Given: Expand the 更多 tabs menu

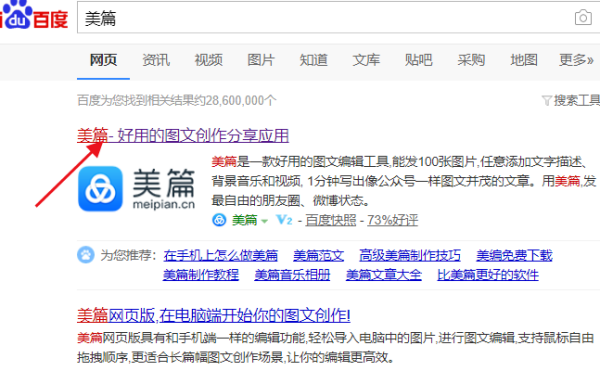Looking at the screenshot, I should tap(576, 60).
